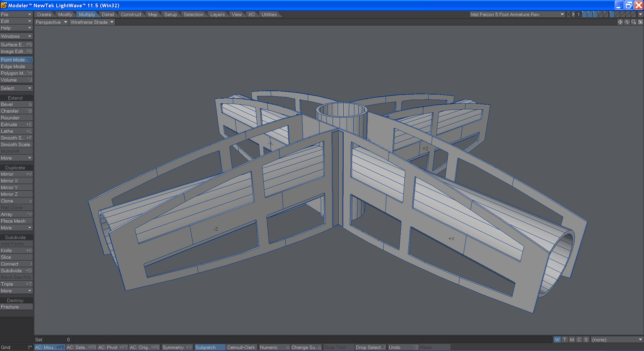Image resolution: width=644 pixels, height=351 pixels.
Task: Select the Clone tool
Action: tap(16, 201)
